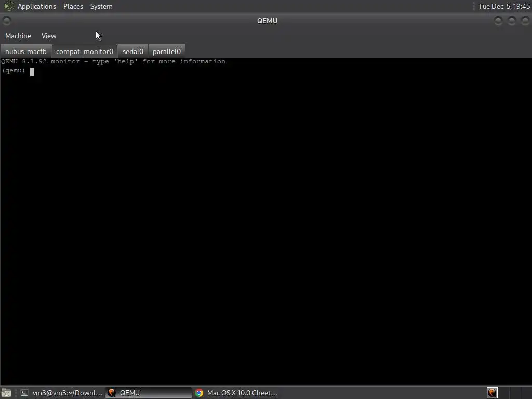Screen dimensions: 532x399
Task: Switch to the vm3@vm3 terminal taskbar entry
Action: 61,393
